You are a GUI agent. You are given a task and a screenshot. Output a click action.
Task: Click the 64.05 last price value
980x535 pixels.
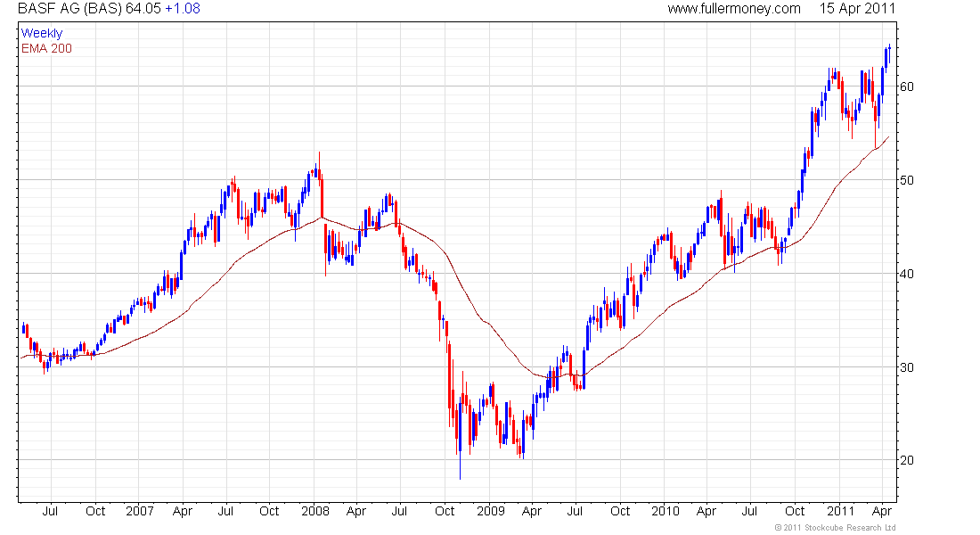143,9
